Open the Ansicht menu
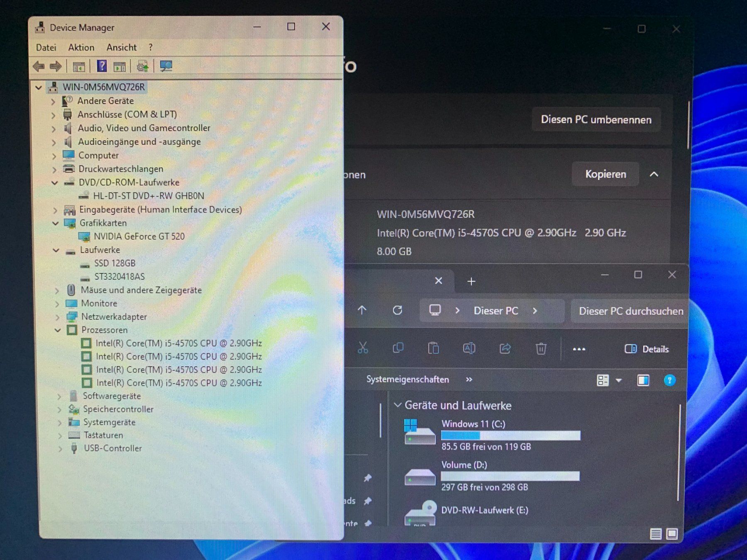The height and width of the screenshot is (560, 747). point(122,48)
